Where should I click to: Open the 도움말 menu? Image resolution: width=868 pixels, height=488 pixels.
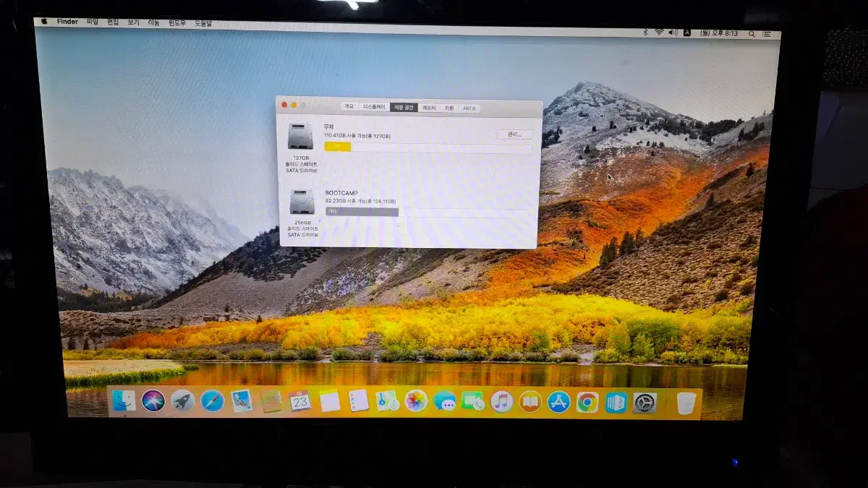[x=203, y=23]
